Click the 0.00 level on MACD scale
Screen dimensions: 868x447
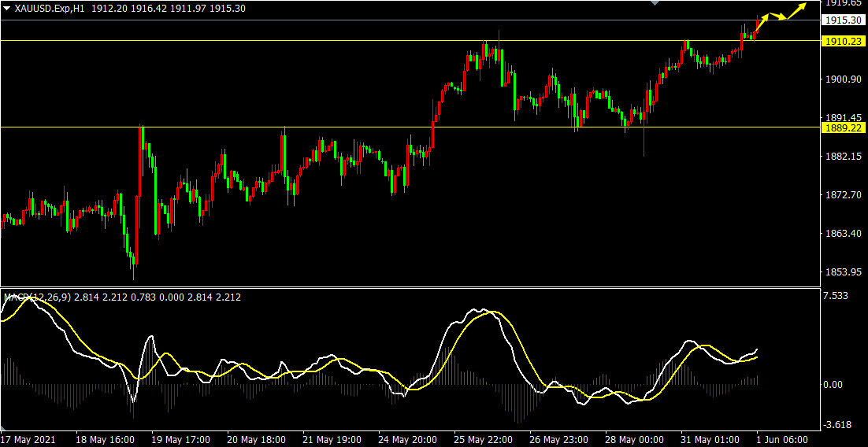[833, 385]
